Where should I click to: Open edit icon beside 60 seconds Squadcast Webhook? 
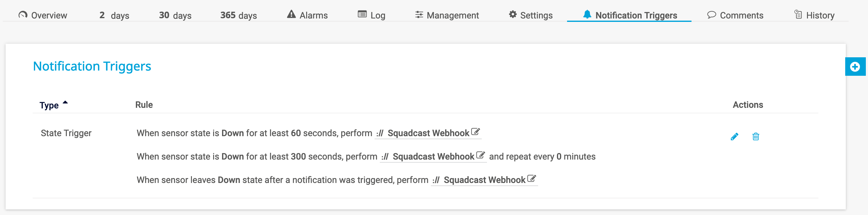click(x=476, y=132)
